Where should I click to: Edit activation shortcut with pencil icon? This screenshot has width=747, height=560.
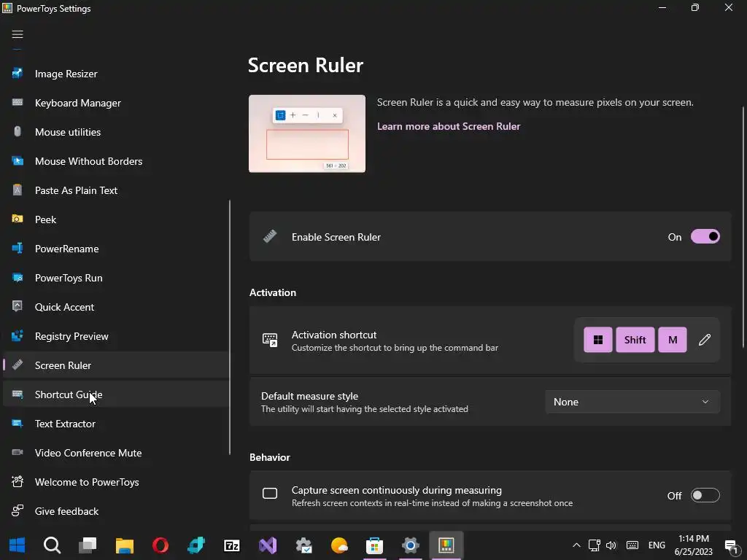click(705, 340)
